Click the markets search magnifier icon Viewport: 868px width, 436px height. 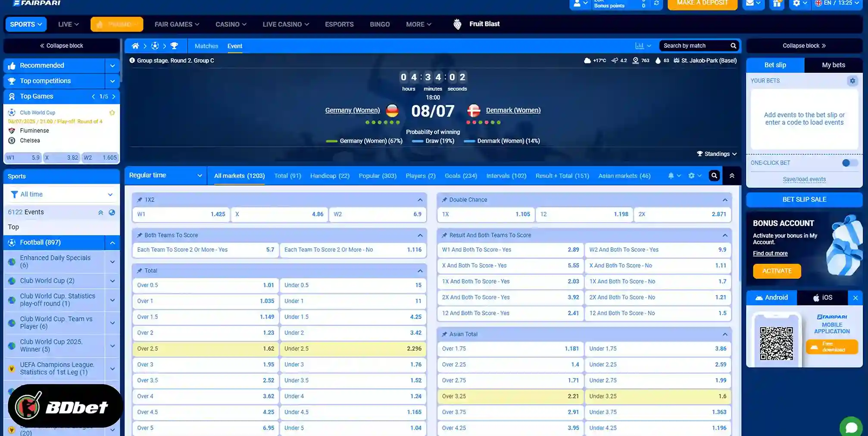(x=714, y=176)
